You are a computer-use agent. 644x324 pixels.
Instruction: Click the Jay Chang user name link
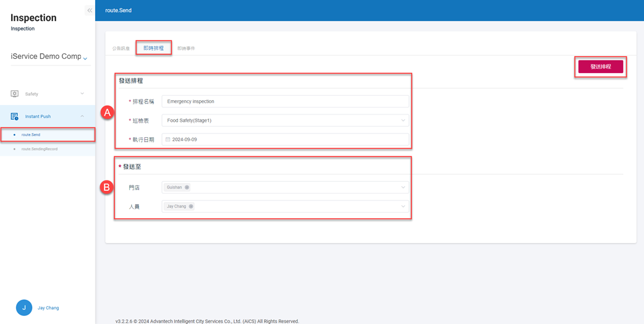48,308
